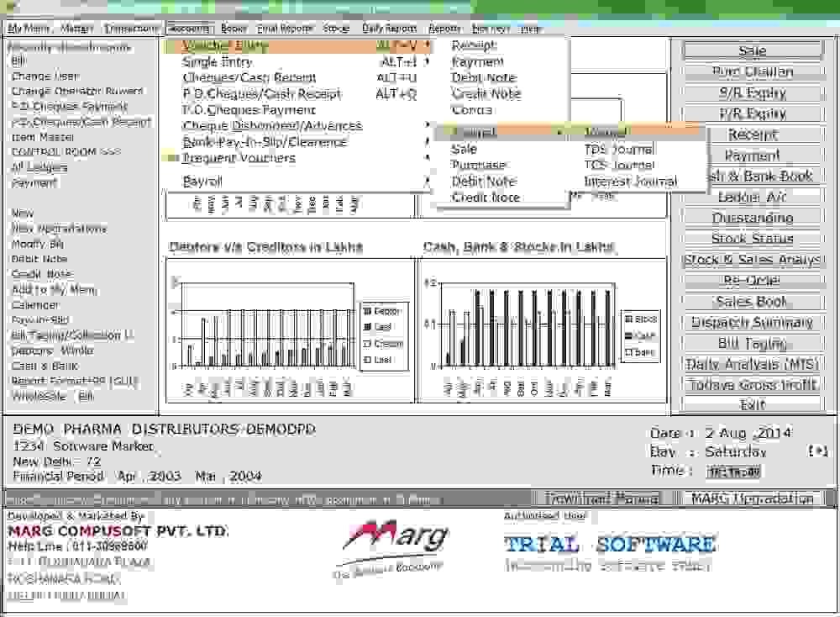Select Interest Journal entry
The image size is (840, 617).
pos(631,182)
